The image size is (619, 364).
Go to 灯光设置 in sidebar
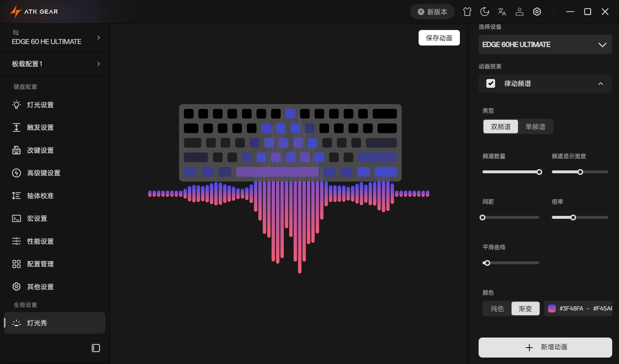click(40, 105)
